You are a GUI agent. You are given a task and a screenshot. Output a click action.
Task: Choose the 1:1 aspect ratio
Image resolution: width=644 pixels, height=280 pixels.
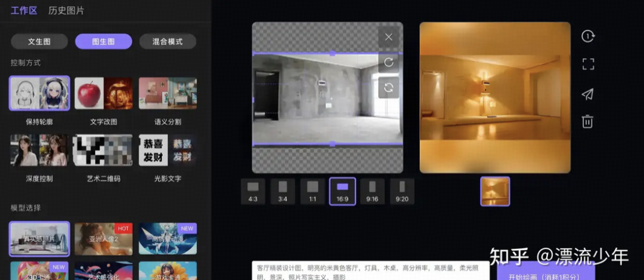312,192
